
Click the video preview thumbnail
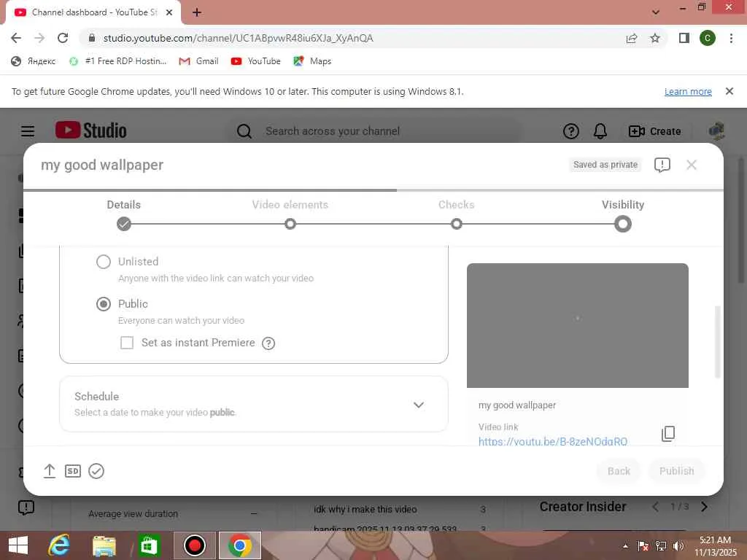pyautogui.click(x=578, y=325)
